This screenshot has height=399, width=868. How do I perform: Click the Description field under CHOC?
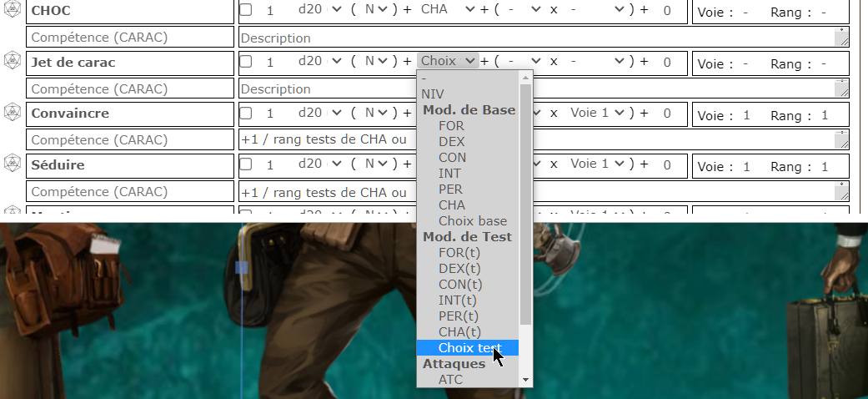point(538,38)
